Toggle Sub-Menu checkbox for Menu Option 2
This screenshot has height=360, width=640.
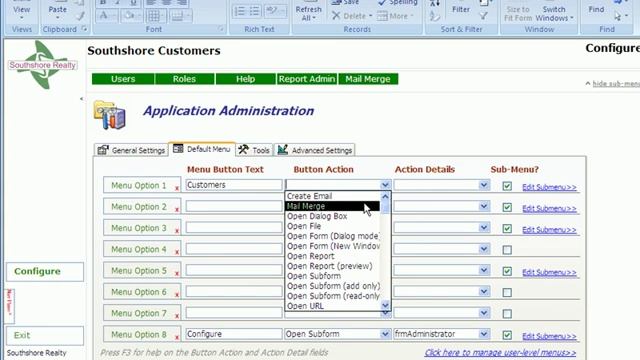(507, 207)
